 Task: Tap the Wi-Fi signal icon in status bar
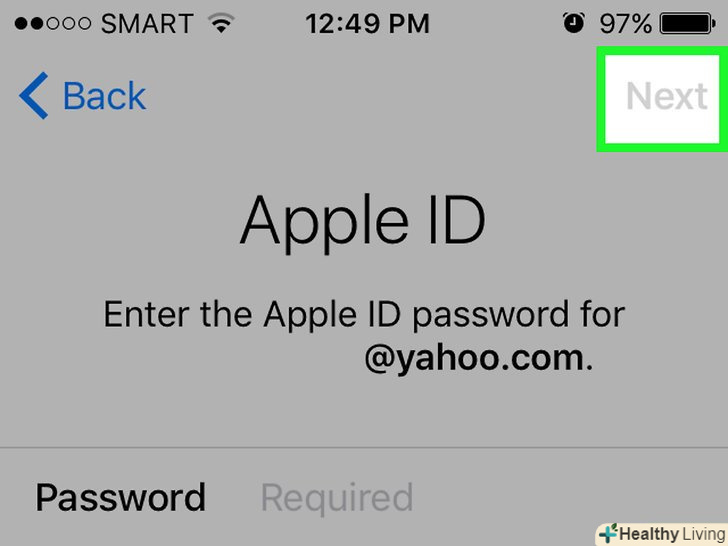[221, 23]
